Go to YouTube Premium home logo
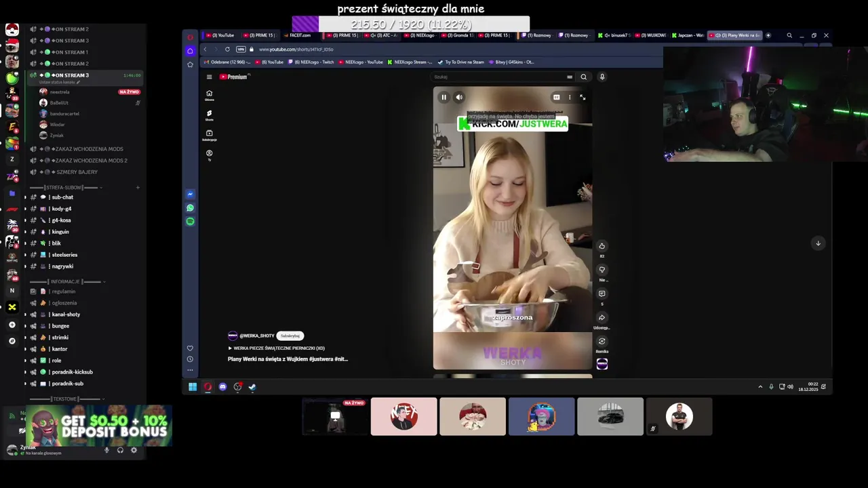Screen dimensions: 868x488 pos(234,77)
